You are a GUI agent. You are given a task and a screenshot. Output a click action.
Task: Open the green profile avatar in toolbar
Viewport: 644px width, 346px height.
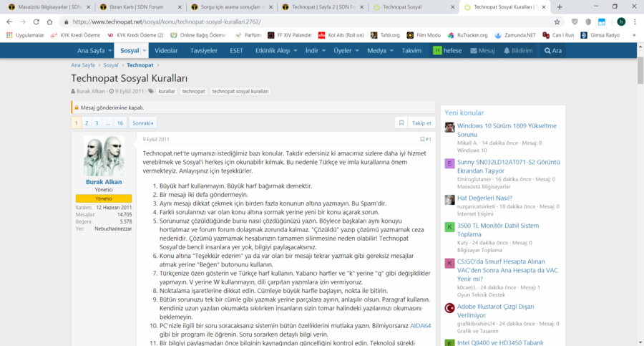click(621, 21)
